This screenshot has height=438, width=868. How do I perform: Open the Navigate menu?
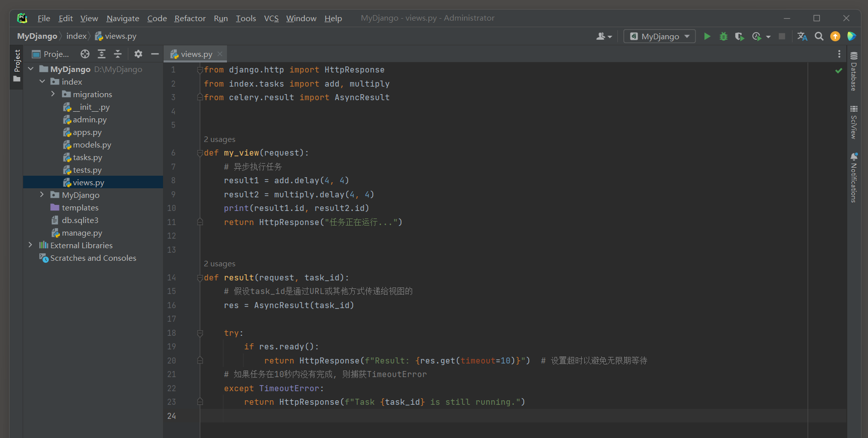coord(123,18)
